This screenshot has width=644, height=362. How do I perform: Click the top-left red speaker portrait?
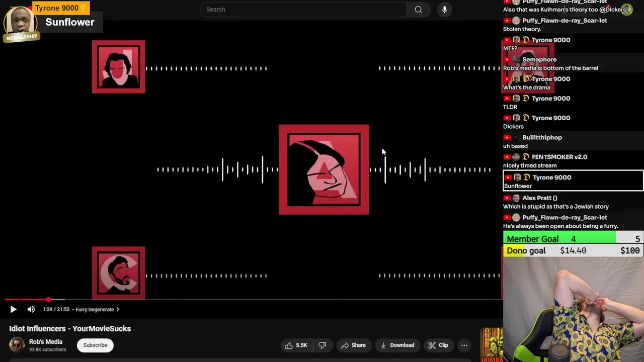pyautogui.click(x=119, y=67)
